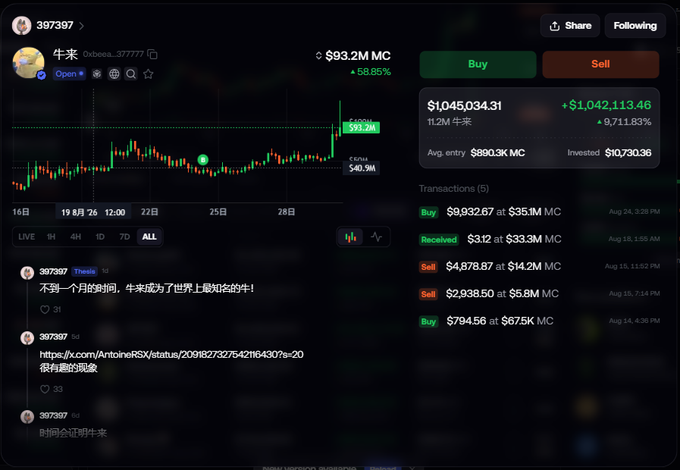Select the 7D timeframe tab
This screenshot has width=680, height=470.
124,237
